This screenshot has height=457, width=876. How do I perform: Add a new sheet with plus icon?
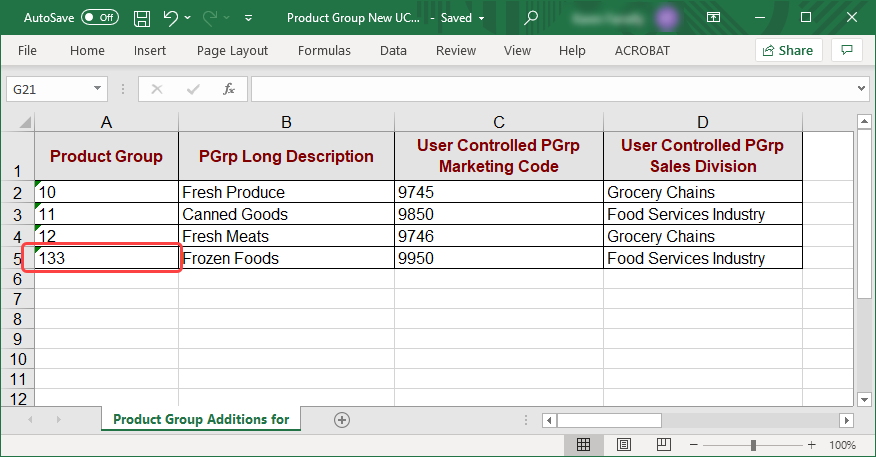click(x=342, y=420)
